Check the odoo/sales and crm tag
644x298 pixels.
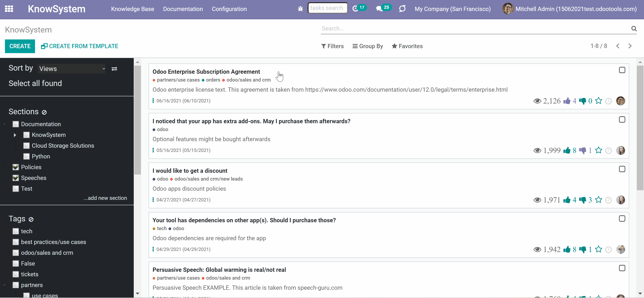pyautogui.click(x=16, y=253)
